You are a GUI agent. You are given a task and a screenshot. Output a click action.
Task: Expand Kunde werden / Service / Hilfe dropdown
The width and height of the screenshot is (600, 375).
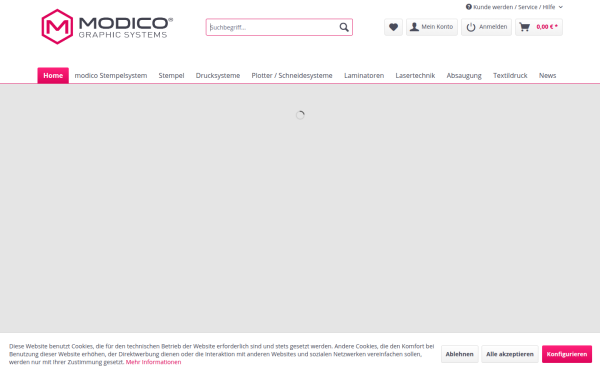click(514, 7)
